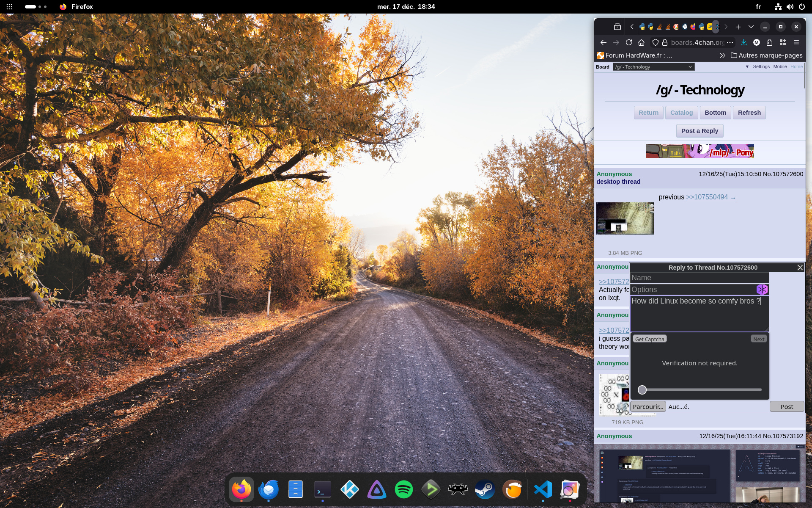This screenshot has height=508, width=812.
Task: Expand the list all tabs chevron
Action: (x=751, y=27)
